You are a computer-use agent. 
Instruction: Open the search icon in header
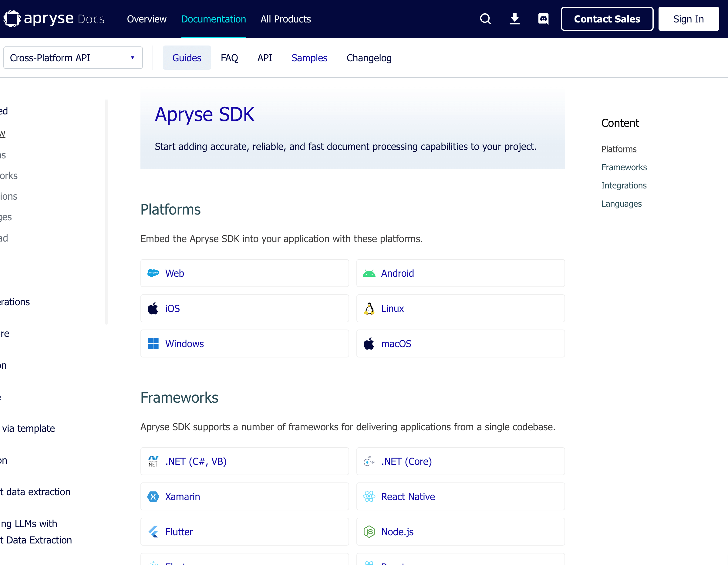click(x=485, y=19)
